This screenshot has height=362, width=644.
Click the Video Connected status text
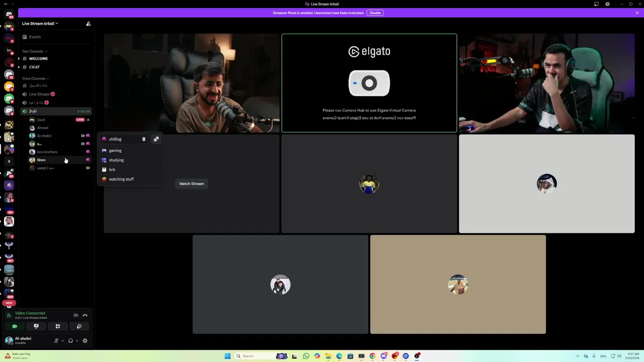click(30, 313)
